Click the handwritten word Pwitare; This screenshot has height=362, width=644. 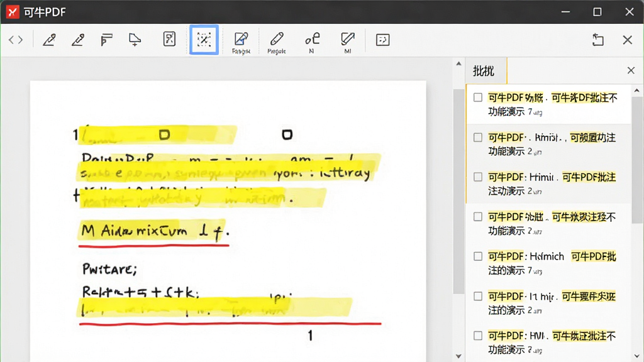109,269
